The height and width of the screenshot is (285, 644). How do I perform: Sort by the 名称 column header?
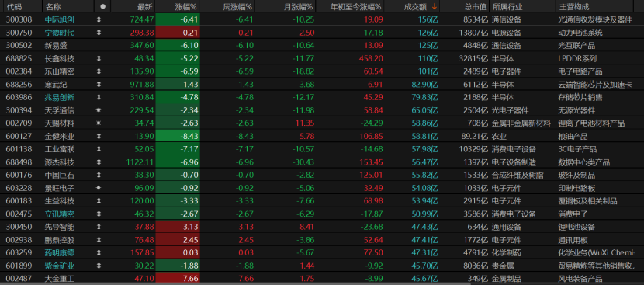coord(53,6)
